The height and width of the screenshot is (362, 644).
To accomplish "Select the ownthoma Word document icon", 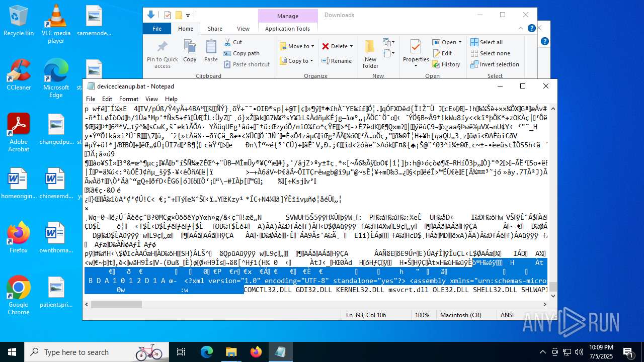I will pos(56,237).
